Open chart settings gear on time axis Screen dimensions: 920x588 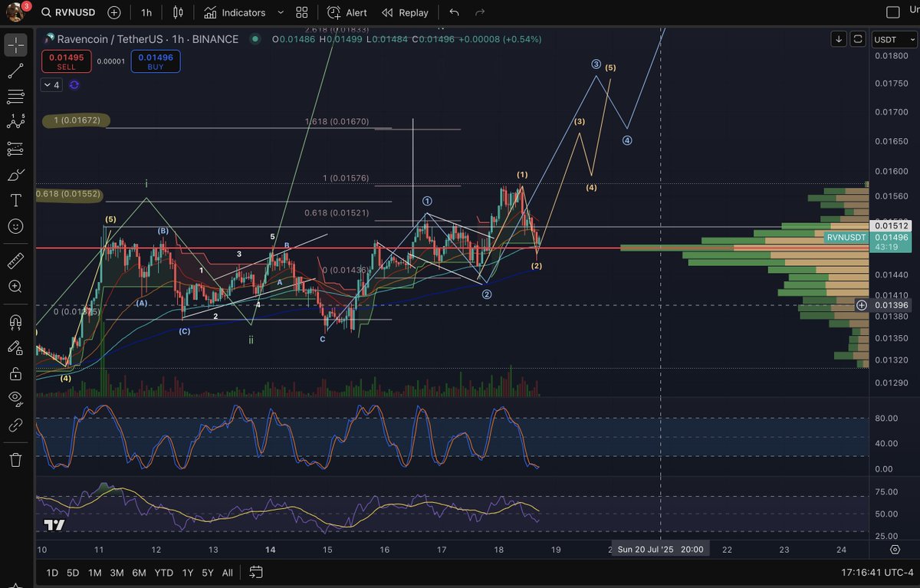pyautogui.click(x=895, y=550)
